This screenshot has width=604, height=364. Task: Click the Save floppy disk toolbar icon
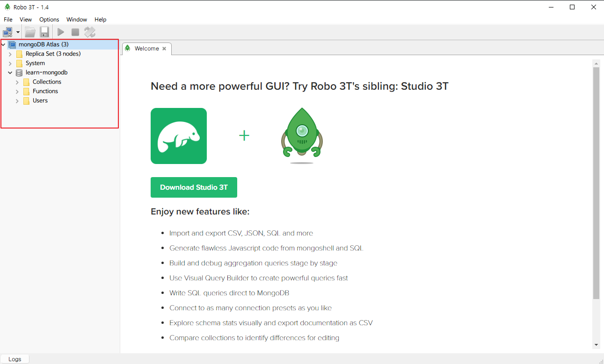point(44,32)
